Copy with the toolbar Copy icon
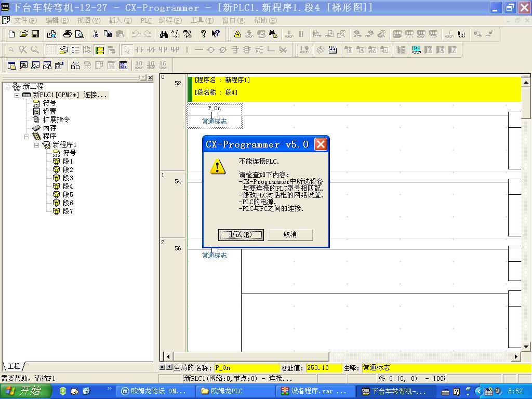This screenshot has width=532, height=399. click(108, 34)
